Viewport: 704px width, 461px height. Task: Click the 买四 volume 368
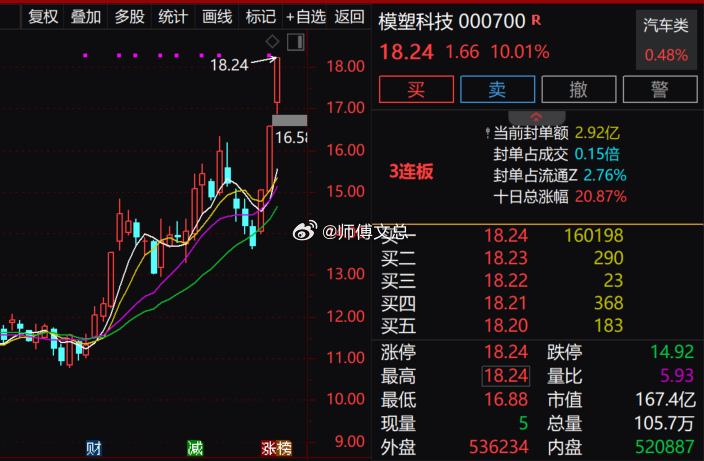point(608,303)
